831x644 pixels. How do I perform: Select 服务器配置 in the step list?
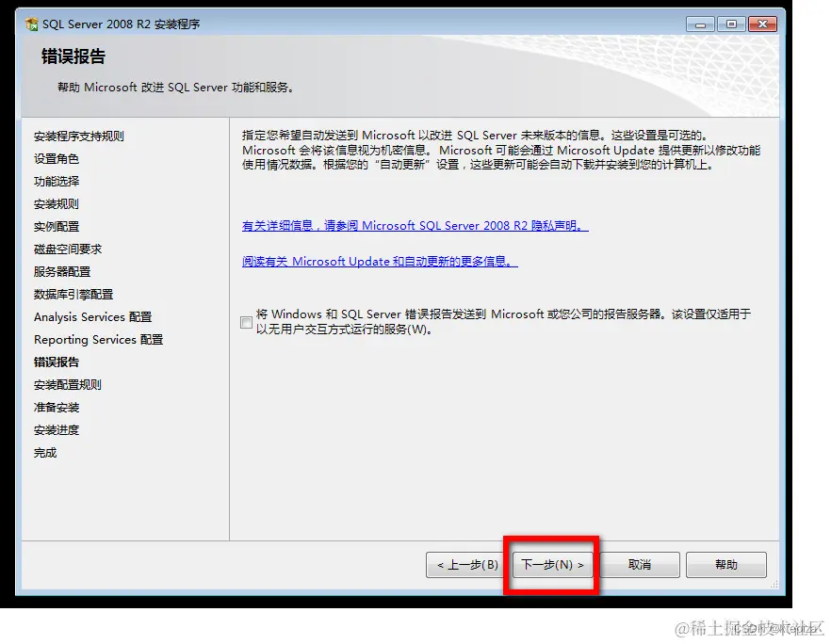click(x=62, y=272)
